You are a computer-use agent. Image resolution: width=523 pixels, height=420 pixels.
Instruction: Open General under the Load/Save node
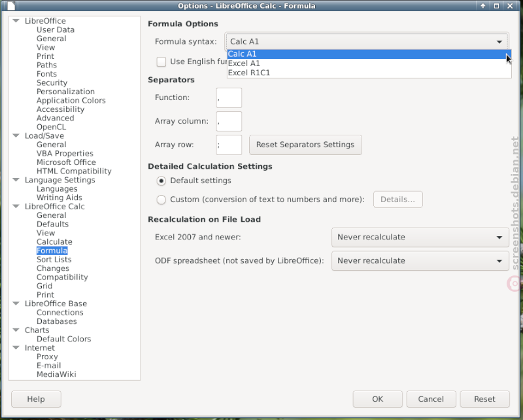(52, 145)
